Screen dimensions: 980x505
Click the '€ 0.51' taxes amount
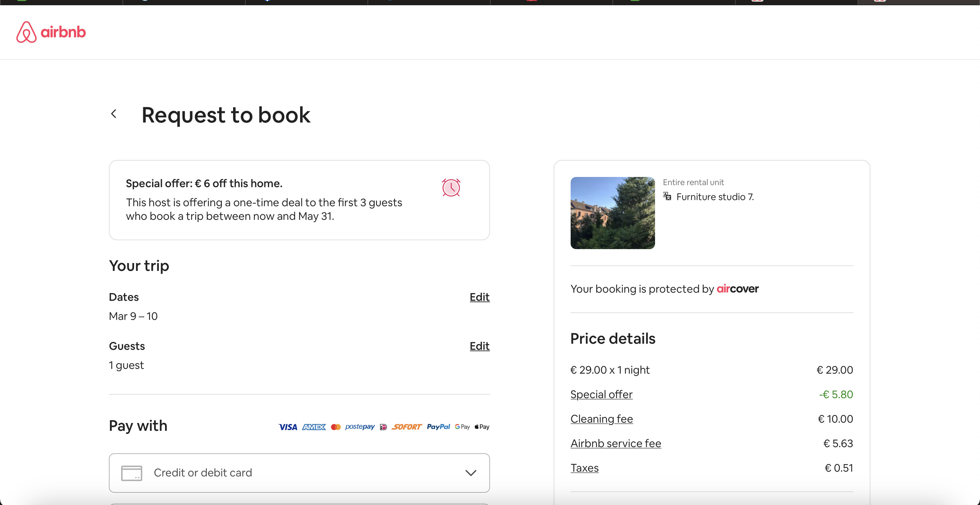point(839,468)
